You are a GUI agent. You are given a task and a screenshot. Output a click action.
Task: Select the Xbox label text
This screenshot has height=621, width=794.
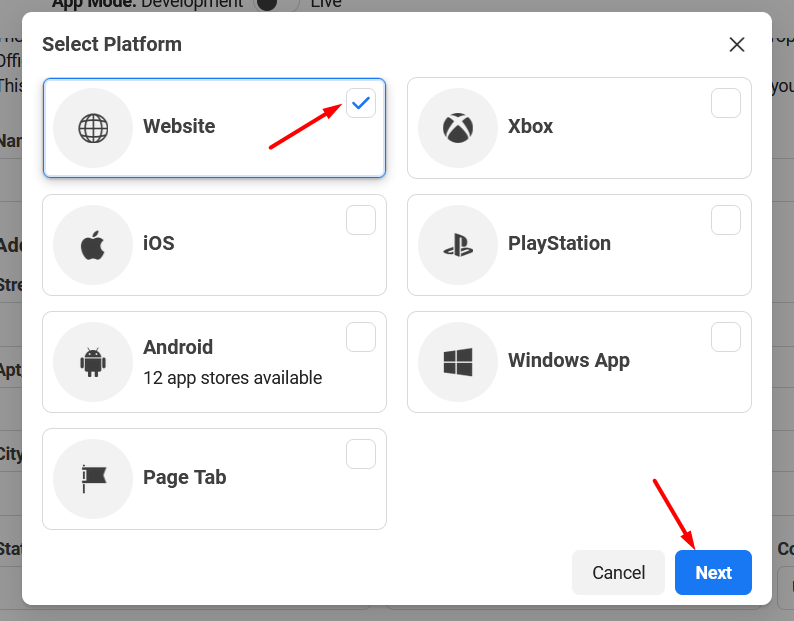tap(530, 126)
